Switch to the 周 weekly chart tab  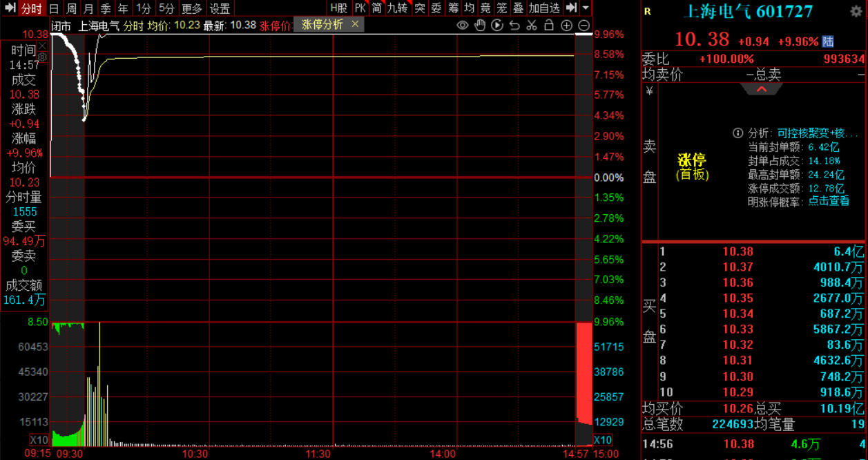coord(71,8)
